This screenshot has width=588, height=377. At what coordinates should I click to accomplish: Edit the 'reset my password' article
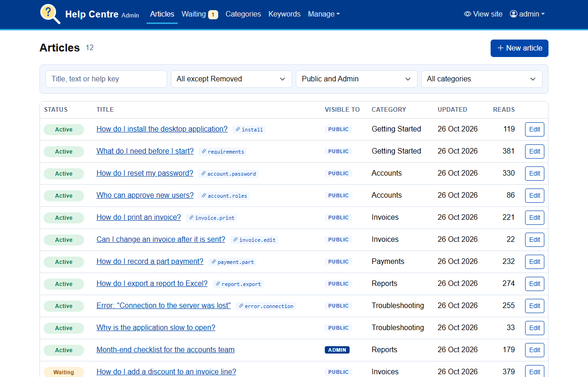pos(535,174)
